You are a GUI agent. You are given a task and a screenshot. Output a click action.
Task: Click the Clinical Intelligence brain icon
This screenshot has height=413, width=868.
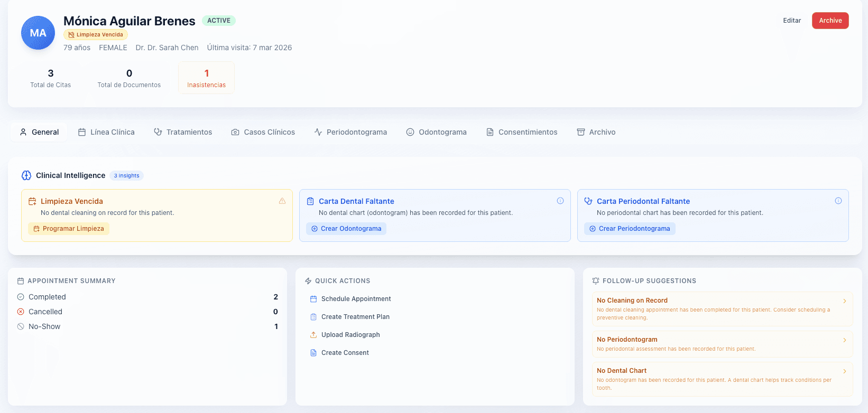[26, 175]
